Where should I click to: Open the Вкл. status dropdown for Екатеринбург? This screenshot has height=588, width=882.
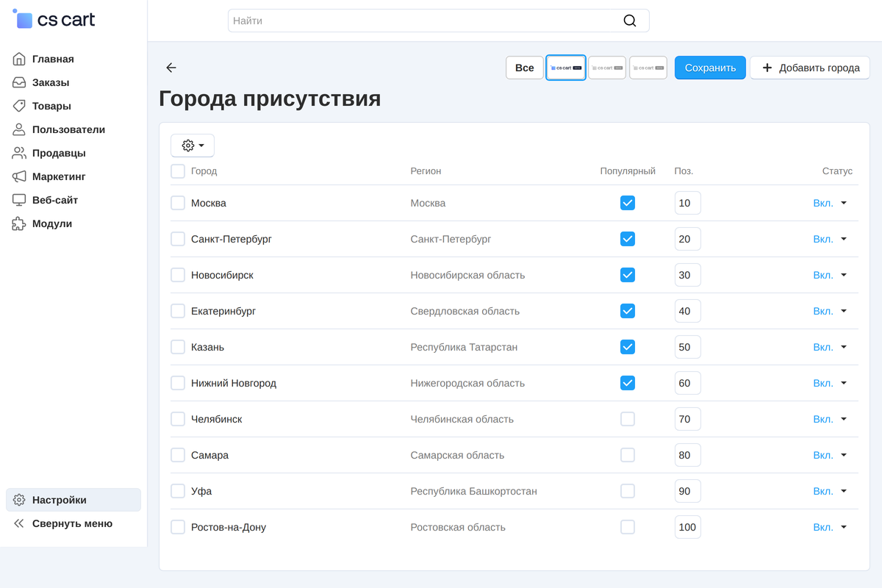831,311
